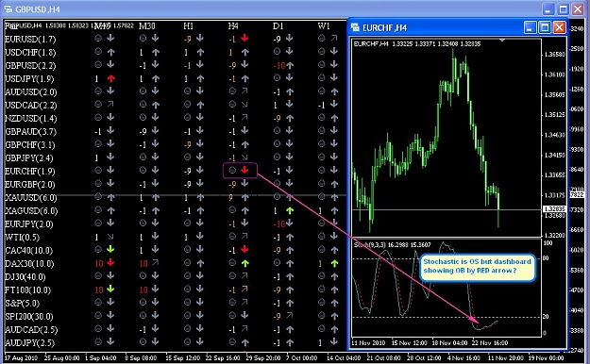
Task: Click the diagonal arrow in SPI200 D1 cell
Action: point(290,315)
